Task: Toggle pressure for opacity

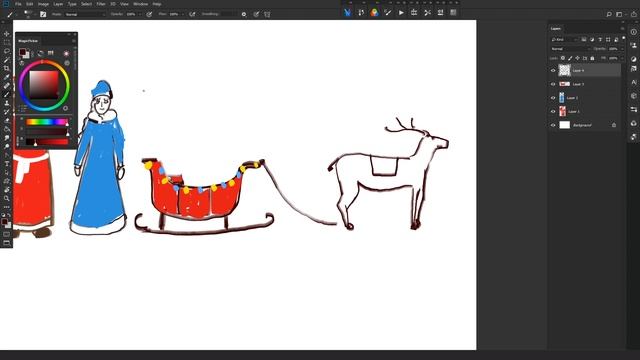Action: pyautogui.click(x=149, y=14)
